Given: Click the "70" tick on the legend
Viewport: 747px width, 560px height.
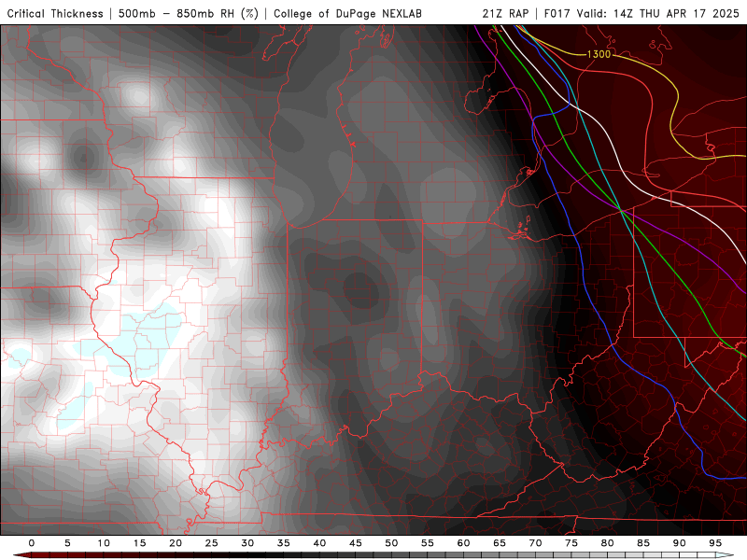Looking at the screenshot, I should [x=535, y=543].
